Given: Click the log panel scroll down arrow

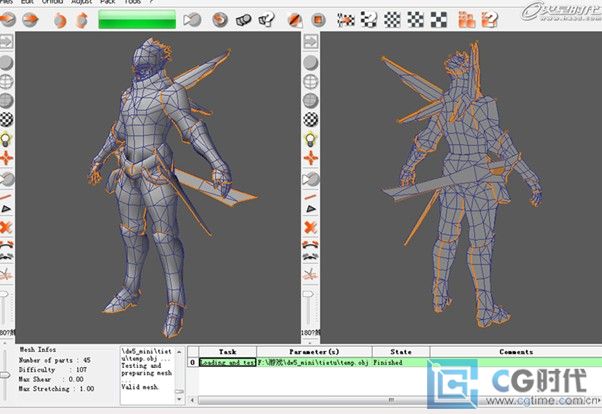Looking at the screenshot, I should pyautogui.click(x=179, y=399).
